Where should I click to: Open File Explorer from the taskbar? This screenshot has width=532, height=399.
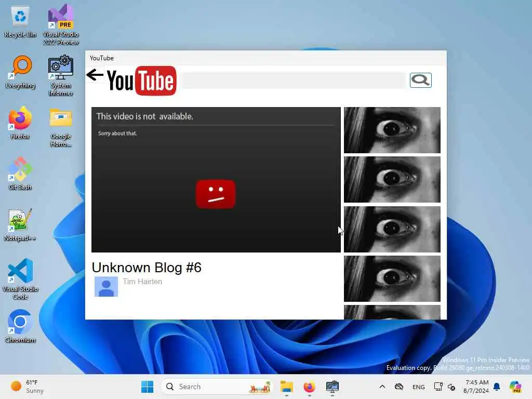pyautogui.click(x=287, y=387)
